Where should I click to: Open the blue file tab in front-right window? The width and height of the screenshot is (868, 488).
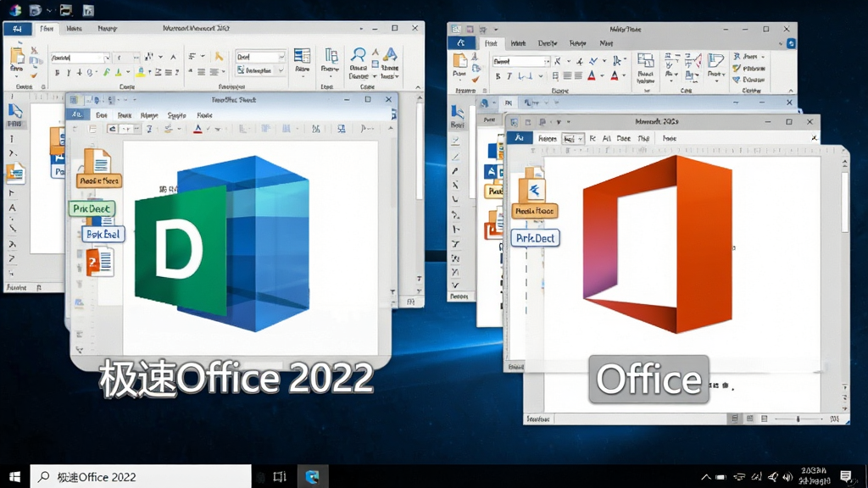point(519,138)
